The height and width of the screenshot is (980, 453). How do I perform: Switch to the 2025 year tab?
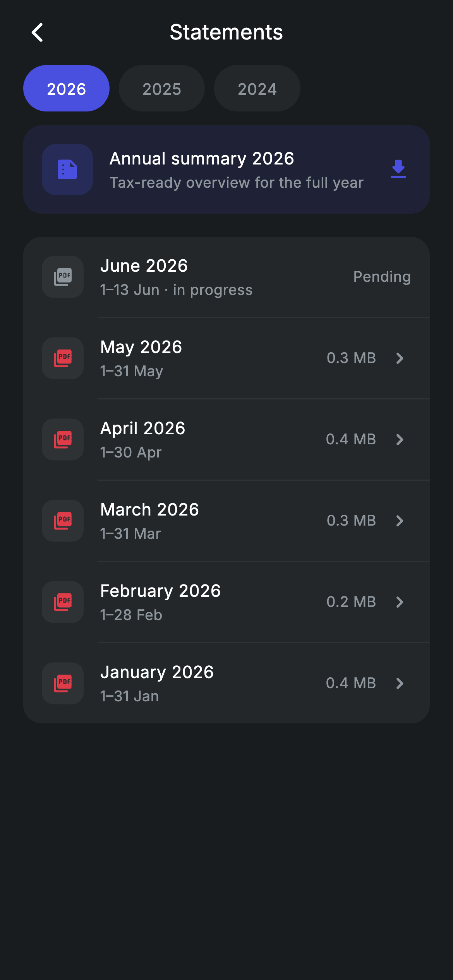coord(162,88)
